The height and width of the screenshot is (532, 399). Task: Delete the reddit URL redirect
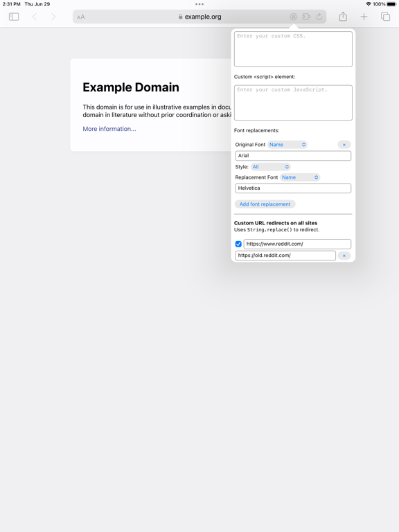click(344, 256)
